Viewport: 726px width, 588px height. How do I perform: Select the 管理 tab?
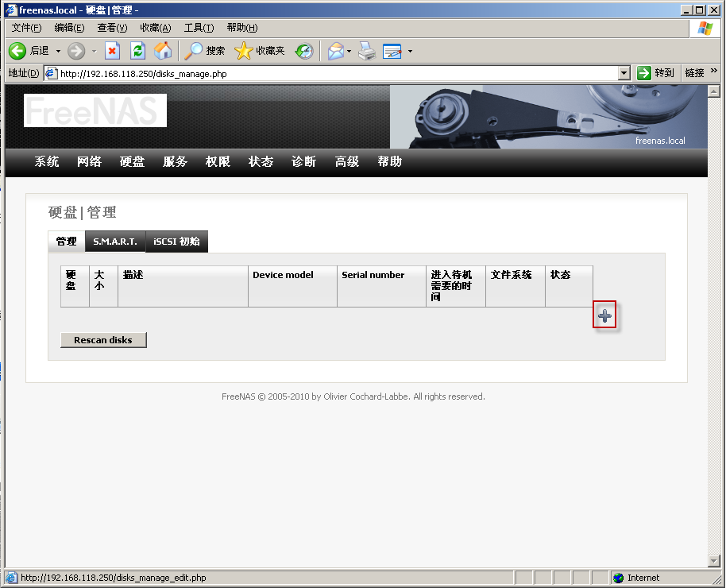[67, 242]
